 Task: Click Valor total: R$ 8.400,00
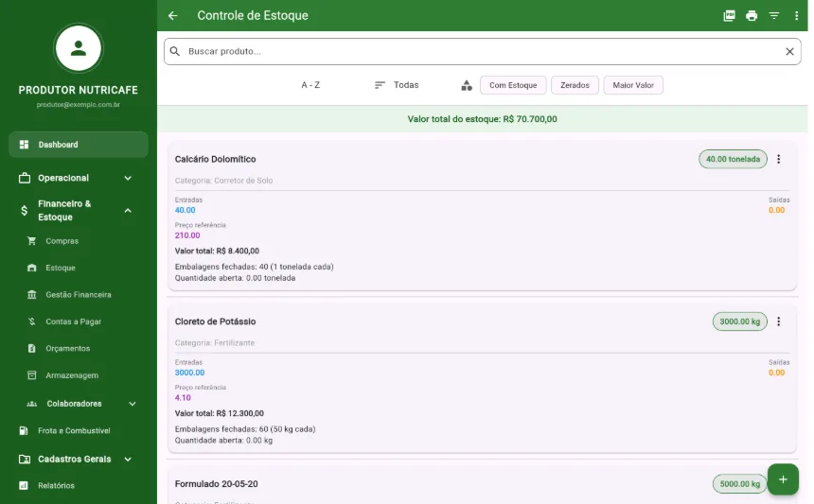[x=217, y=251]
